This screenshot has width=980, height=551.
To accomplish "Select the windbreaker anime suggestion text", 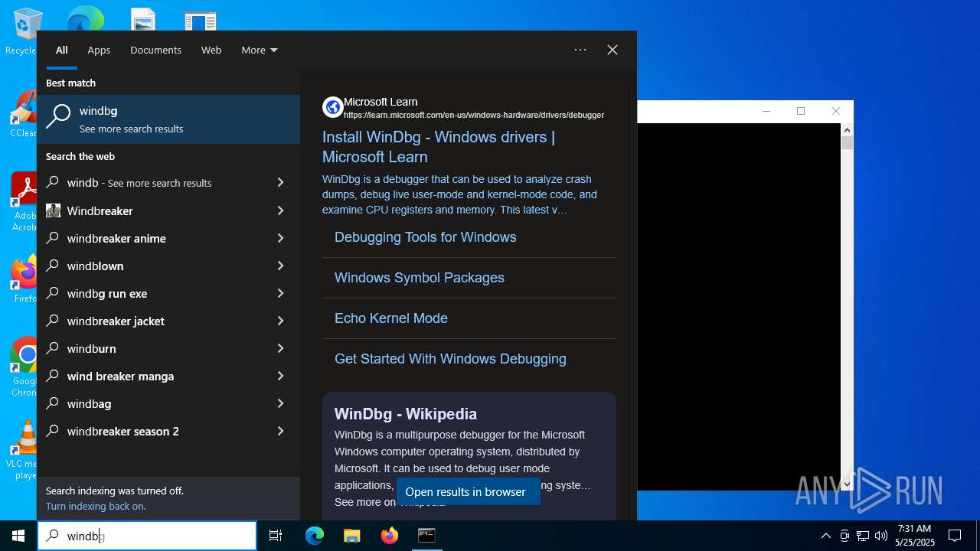I will pyautogui.click(x=116, y=238).
